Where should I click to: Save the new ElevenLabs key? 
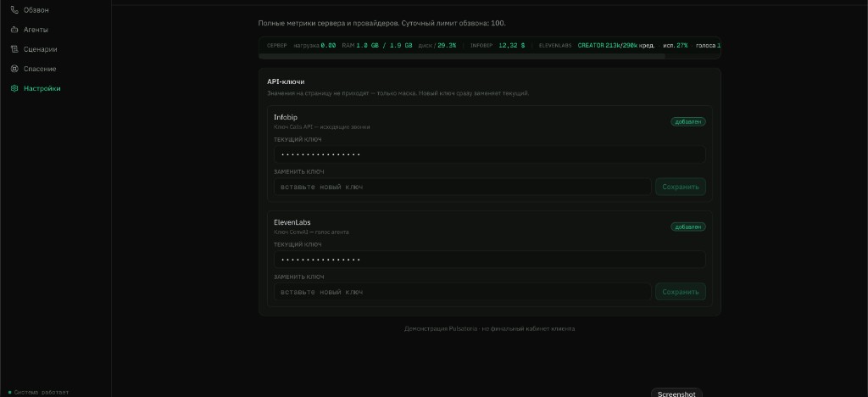[681, 292]
